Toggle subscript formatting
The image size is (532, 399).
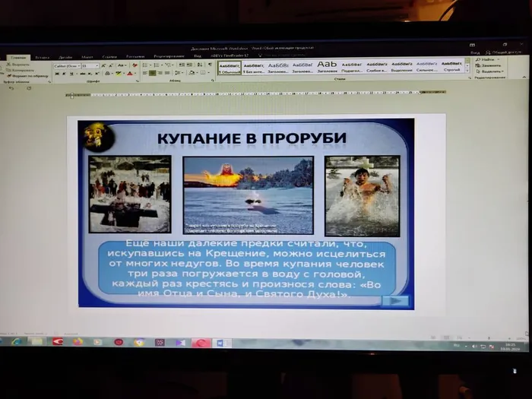90,74
